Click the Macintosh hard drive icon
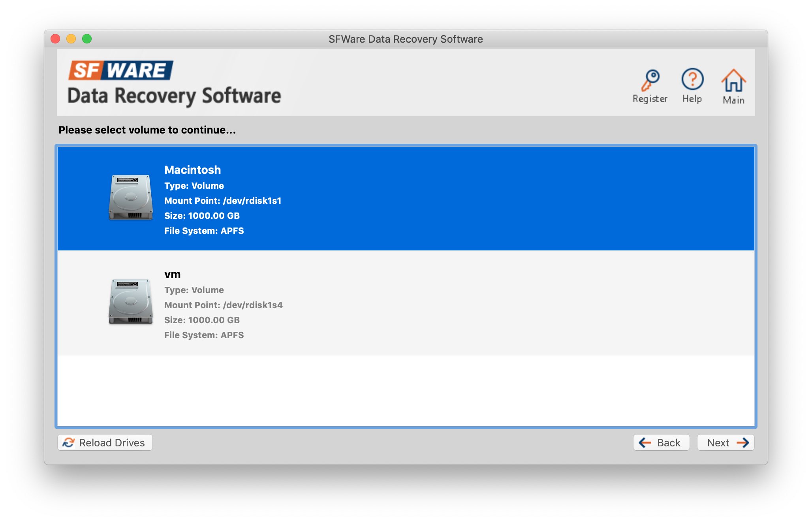812x523 pixels. 131,197
